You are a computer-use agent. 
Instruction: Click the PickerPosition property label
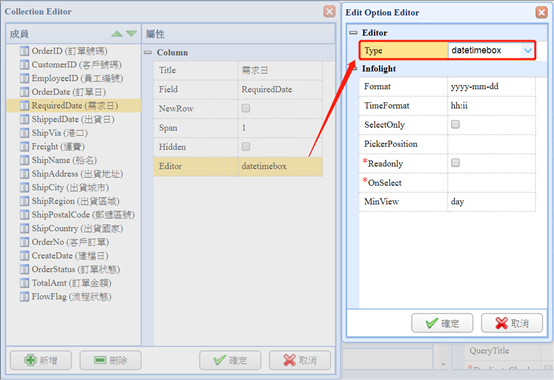[x=390, y=144]
